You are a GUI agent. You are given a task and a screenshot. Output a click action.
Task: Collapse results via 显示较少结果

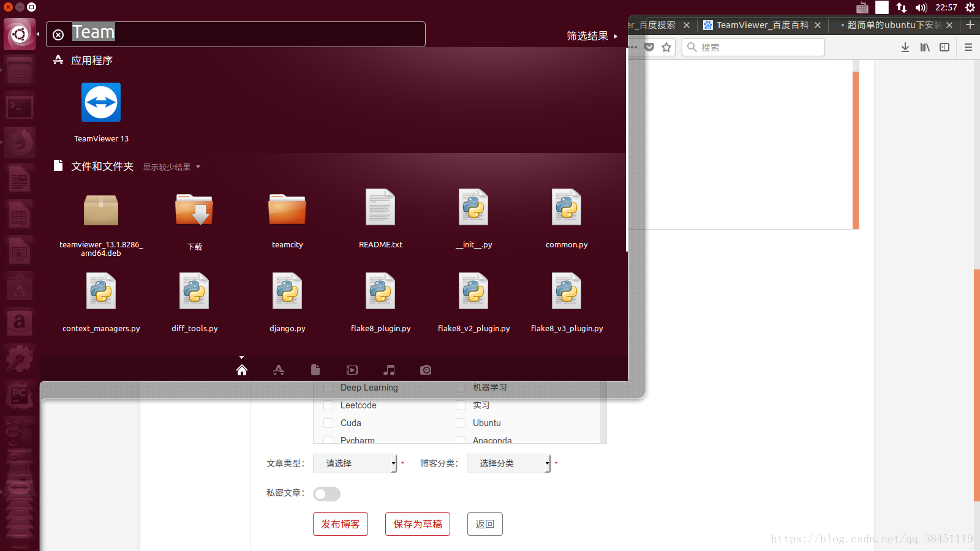tap(171, 167)
